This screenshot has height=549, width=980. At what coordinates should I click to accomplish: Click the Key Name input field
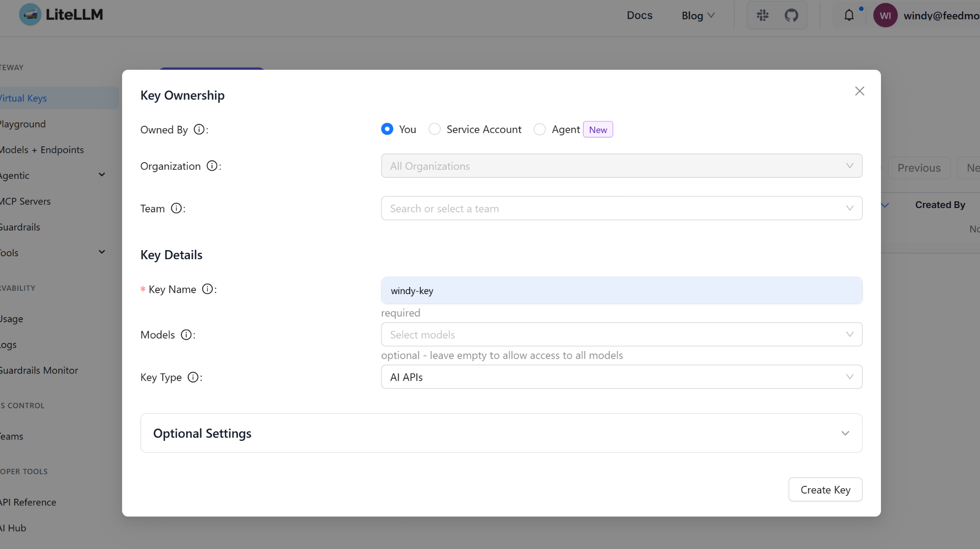point(622,290)
